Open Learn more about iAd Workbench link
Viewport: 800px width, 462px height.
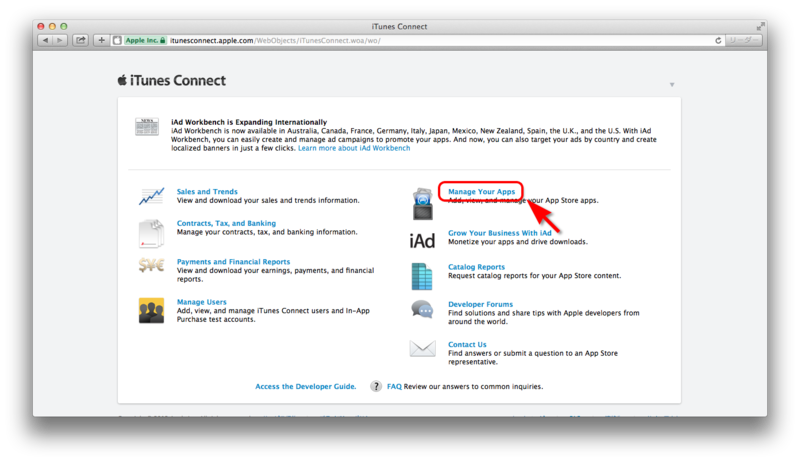pyautogui.click(x=354, y=148)
